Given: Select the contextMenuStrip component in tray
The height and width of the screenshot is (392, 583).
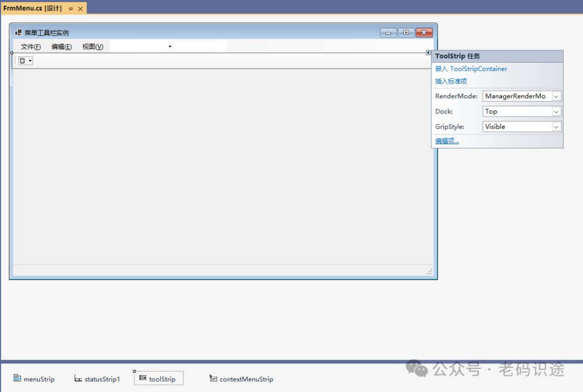Looking at the screenshot, I should pos(241,379).
